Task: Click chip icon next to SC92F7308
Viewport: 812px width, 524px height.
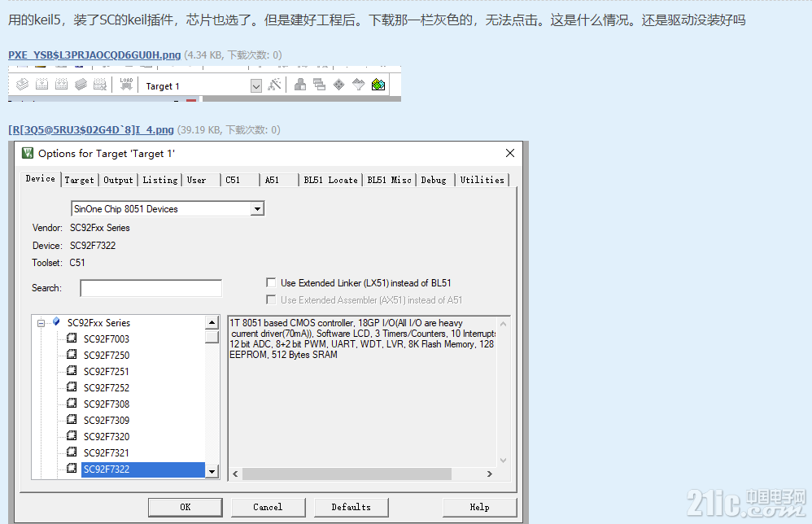Action: point(72,404)
